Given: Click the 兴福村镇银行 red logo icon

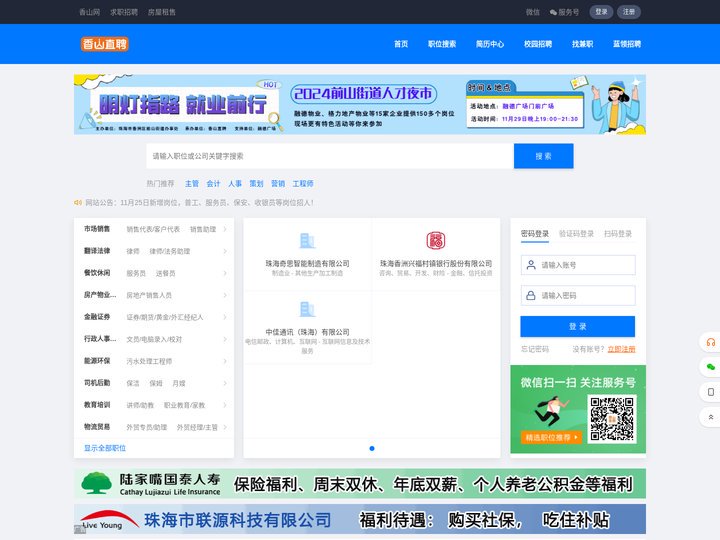Looking at the screenshot, I should pyautogui.click(x=436, y=240).
